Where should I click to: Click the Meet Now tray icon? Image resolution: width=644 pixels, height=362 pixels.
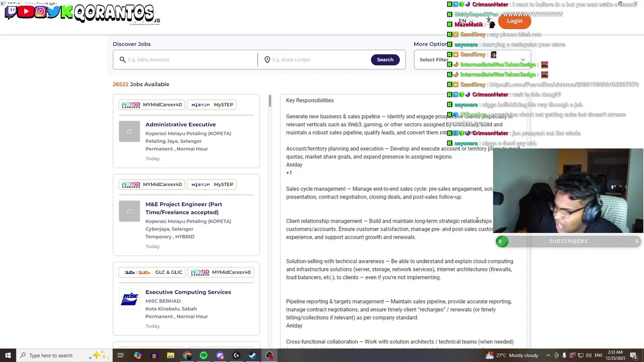(x=556, y=355)
